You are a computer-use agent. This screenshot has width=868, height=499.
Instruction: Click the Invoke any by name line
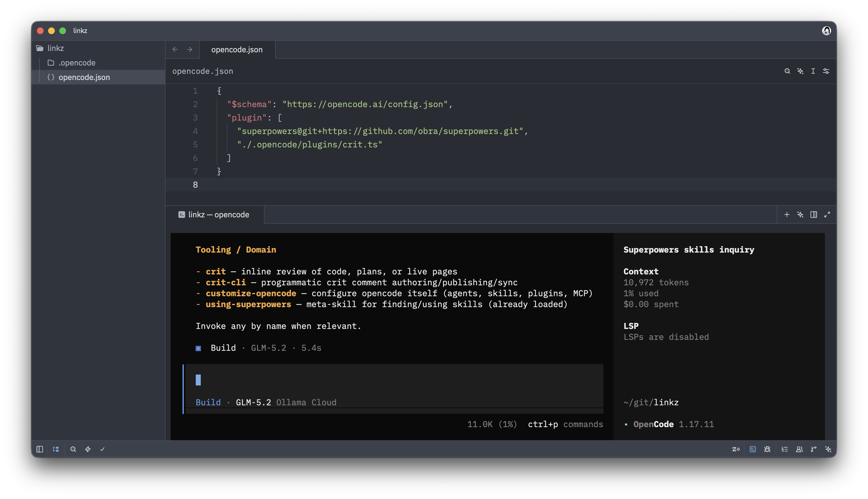pos(278,326)
